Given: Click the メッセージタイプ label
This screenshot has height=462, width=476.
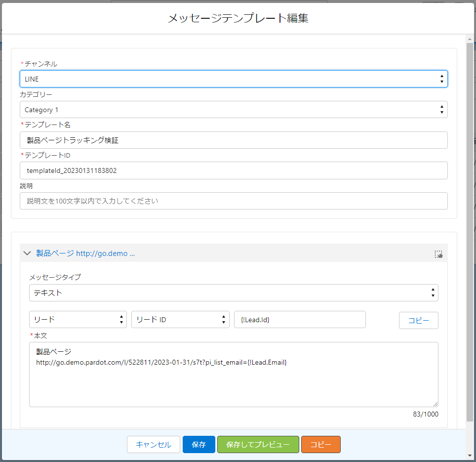Looking at the screenshot, I should (x=55, y=277).
